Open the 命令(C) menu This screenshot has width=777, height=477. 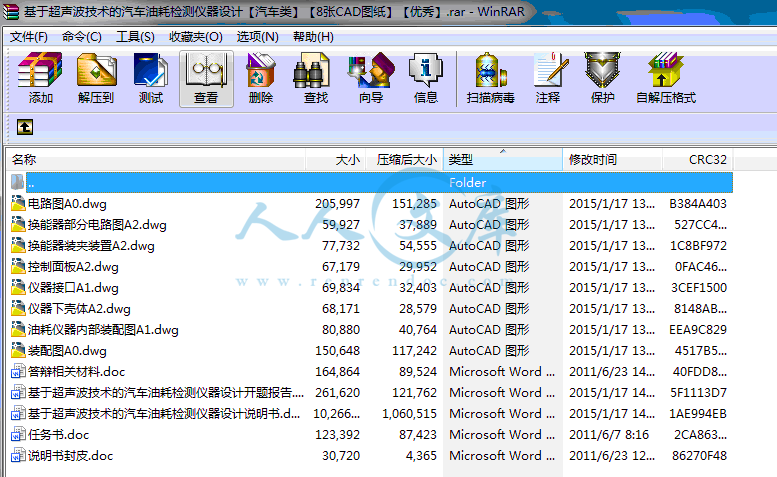point(82,37)
